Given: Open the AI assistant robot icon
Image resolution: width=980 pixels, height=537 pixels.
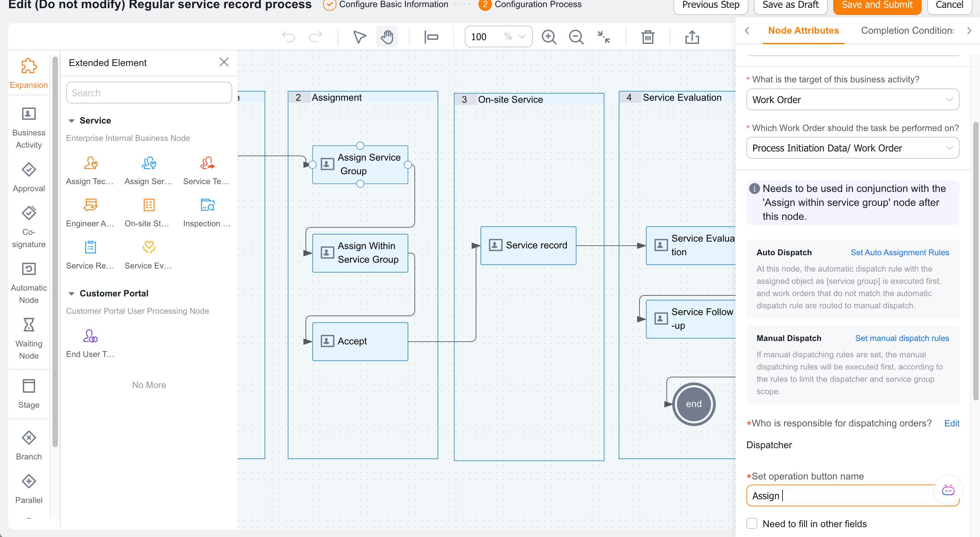Looking at the screenshot, I should pyautogui.click(x=948, y=490).
